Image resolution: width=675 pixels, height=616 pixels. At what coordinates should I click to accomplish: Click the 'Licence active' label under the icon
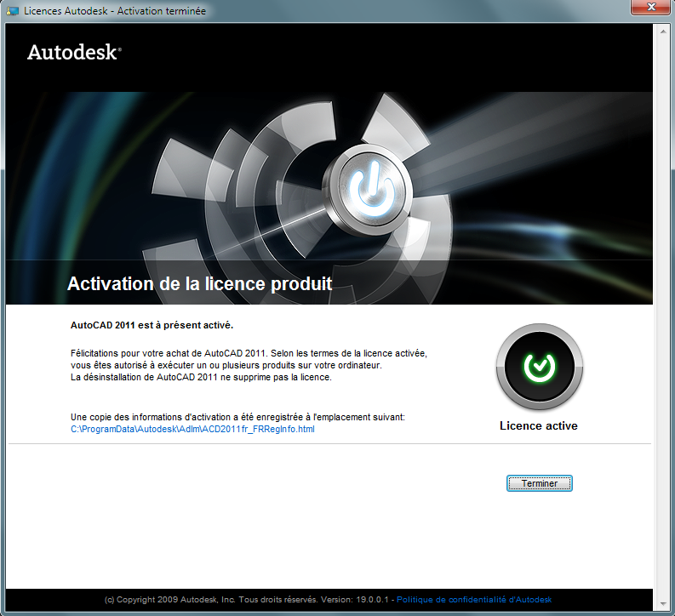pos(538,425)
